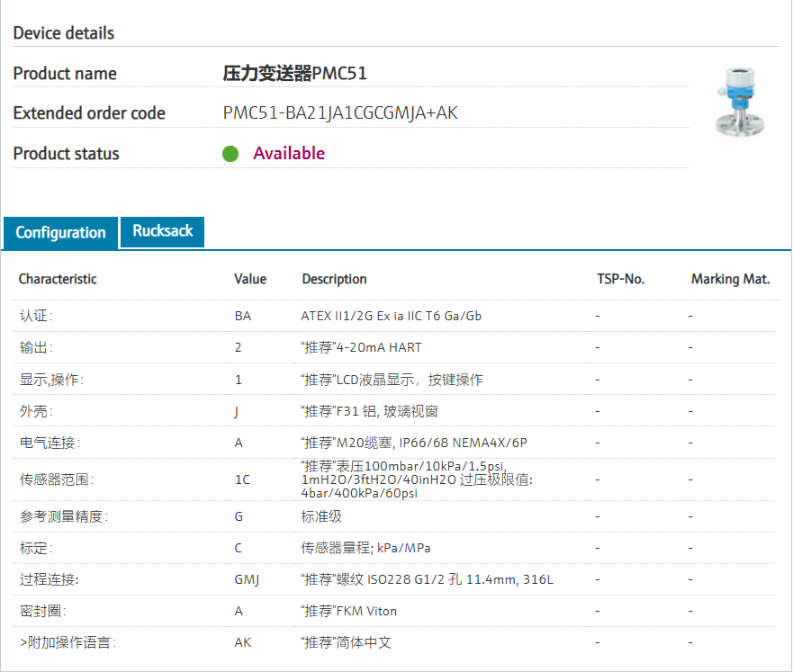This screenshot has height=672, width=793.
Task: Click the 4-20mA HART output description
Action: [x=361, y=347]
